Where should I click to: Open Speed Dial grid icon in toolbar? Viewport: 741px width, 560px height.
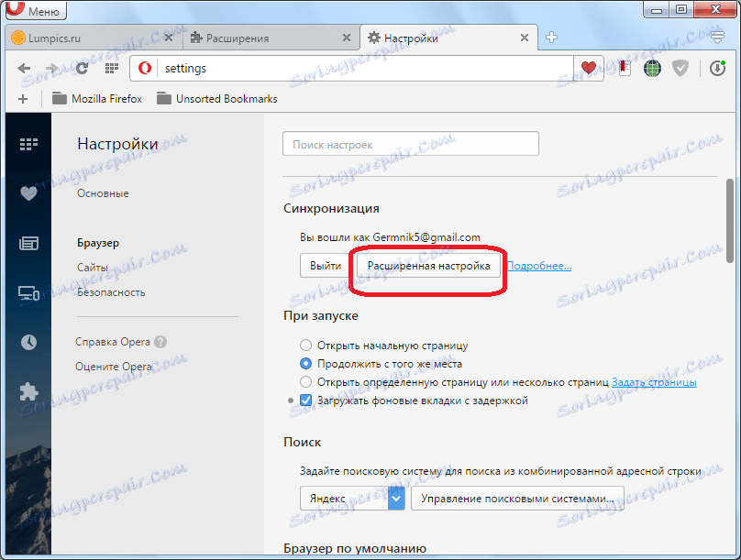pos(112,69)
